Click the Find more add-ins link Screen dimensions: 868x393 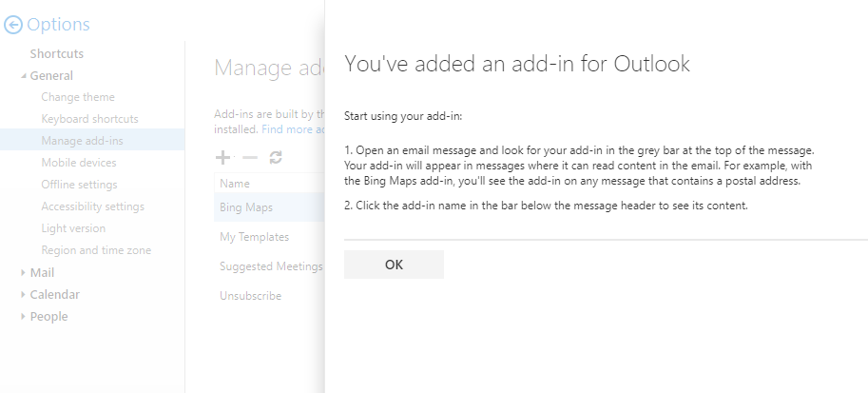(x=293, y=129)
